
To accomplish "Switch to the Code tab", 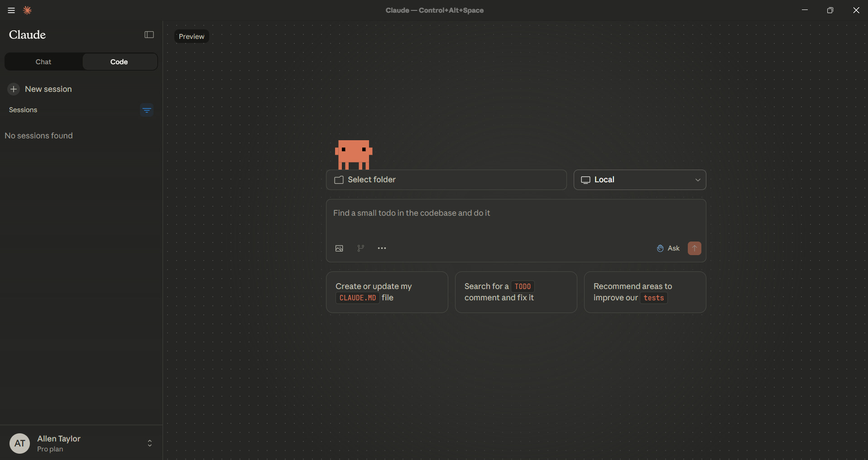I will 120,62.
